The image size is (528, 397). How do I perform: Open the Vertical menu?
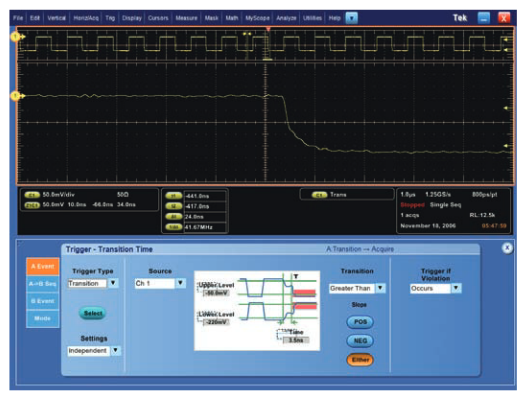pyautogui.click(x=56, y=18)
